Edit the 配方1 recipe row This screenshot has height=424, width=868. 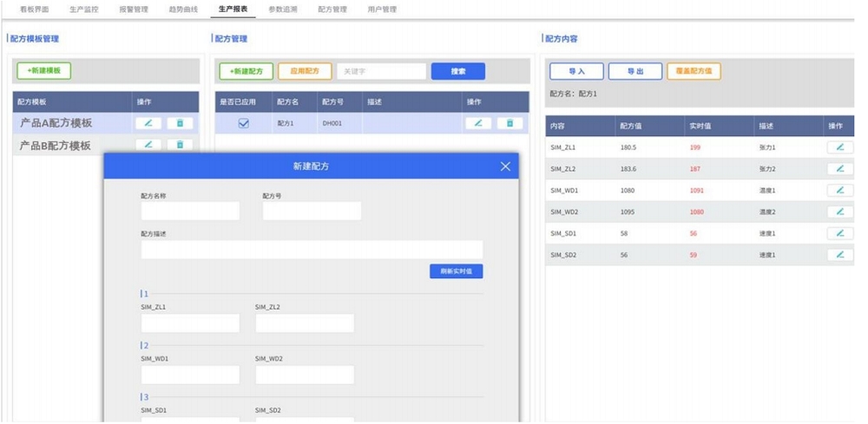(x=478, y=123)
